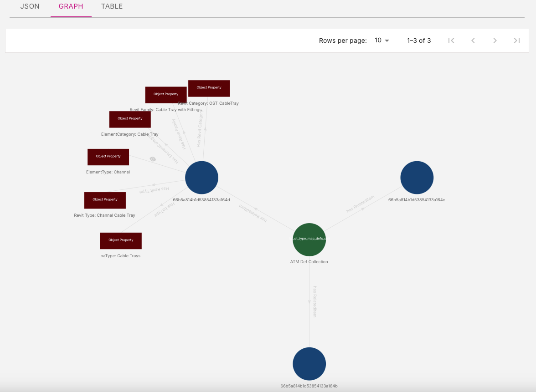
Task: Toggle eye icon on ElementType edge
Action: coord(153,159)
